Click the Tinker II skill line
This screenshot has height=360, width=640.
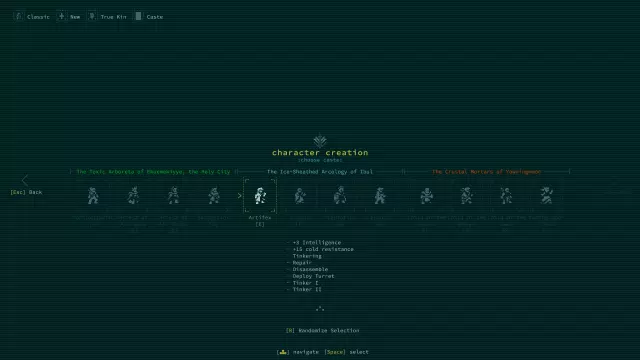pyautogui.click(x=307, y=289)
